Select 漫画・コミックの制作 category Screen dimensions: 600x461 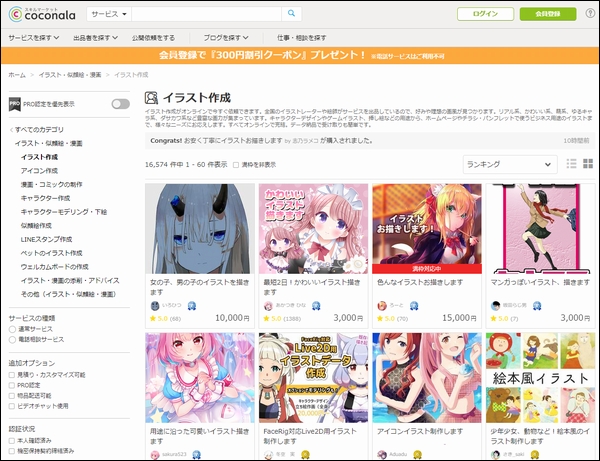coord(52,184)
